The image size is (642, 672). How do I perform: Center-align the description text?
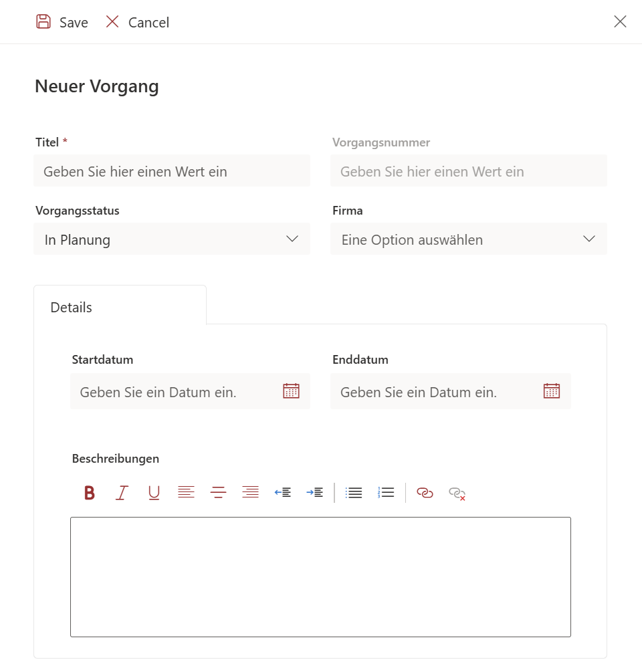[218, 493]
